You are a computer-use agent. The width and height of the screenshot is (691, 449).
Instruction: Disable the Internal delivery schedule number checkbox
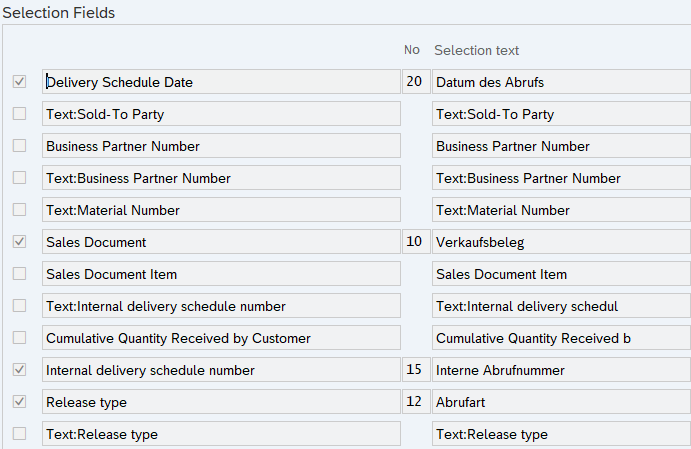(x=19, y=370)
